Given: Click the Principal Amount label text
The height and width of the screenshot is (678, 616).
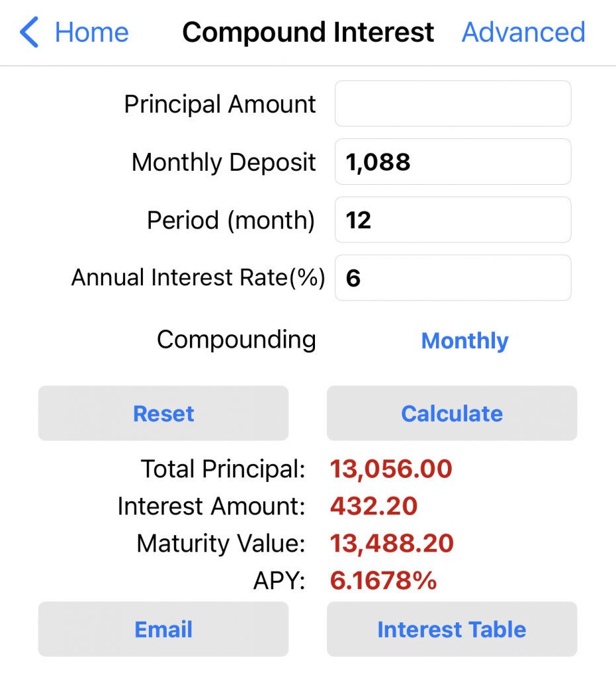Looking at the screenshot, I should tap(220, 105).
